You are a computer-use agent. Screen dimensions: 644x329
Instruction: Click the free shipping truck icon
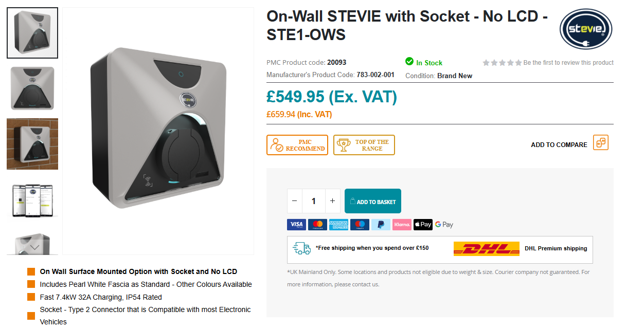[301, 249]
